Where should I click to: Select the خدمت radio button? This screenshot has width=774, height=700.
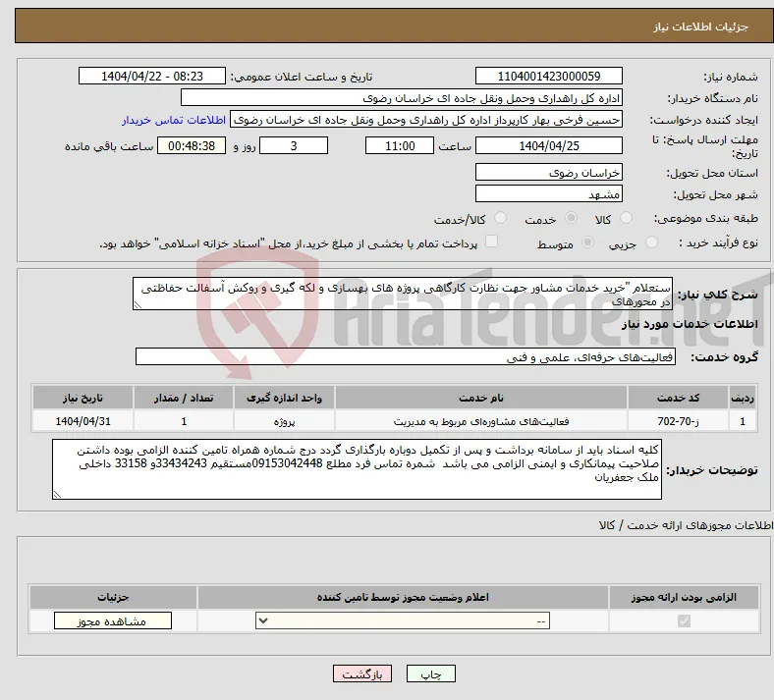571,218
